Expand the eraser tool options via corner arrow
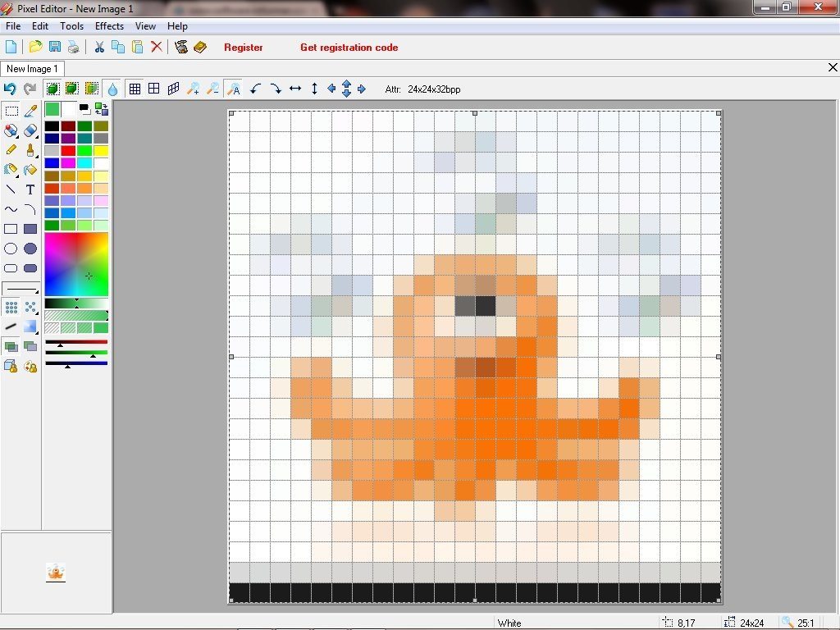840x630 pixels. pos(37,138)
